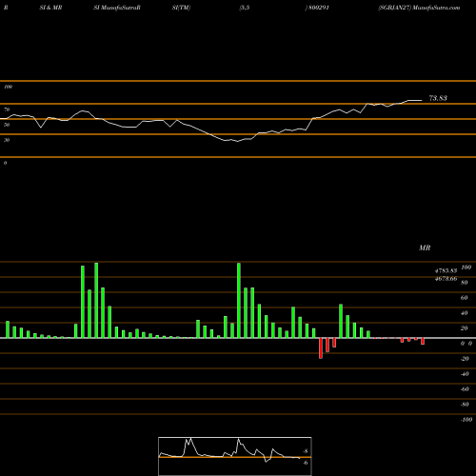Click the MunafaSutra.com watermark text at top right
This screenshot has width=476, height=476.
pyautogui.click(x=437, y=8)
